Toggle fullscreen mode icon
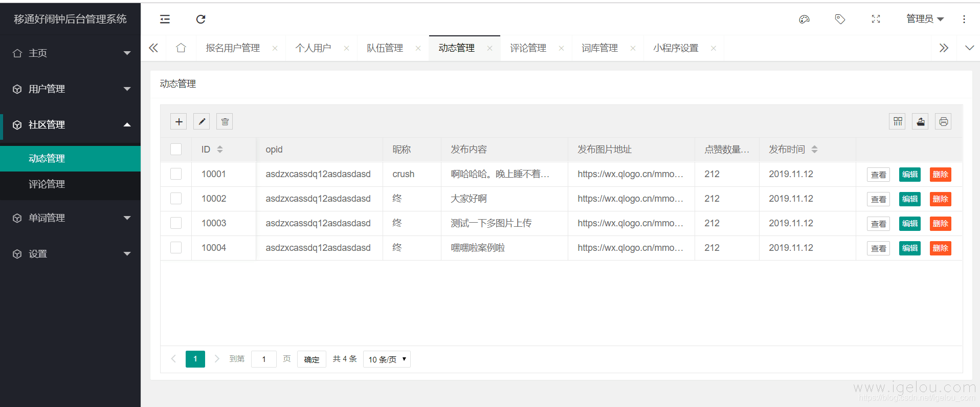The width and height of the screenshot is (980, 407). click(876, 19)
